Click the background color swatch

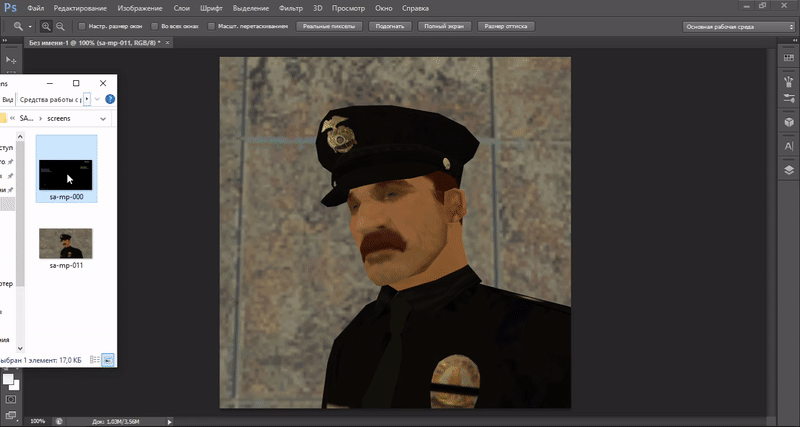click(x=15, y=386)
